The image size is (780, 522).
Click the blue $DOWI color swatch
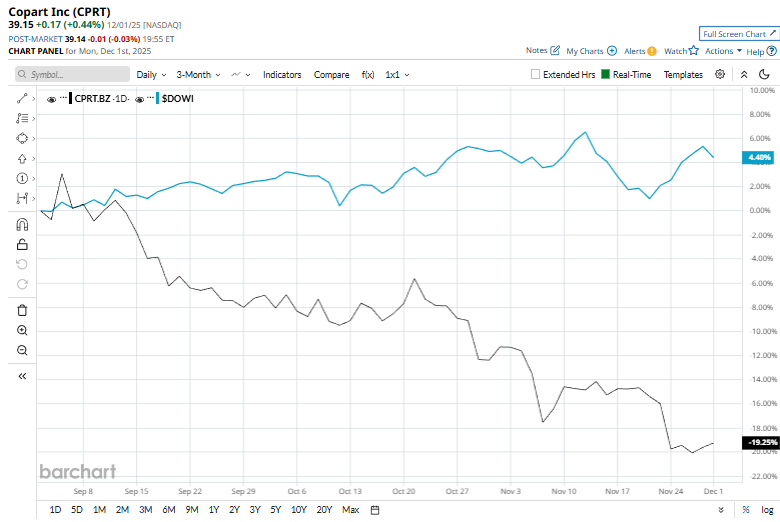point(158,99)
